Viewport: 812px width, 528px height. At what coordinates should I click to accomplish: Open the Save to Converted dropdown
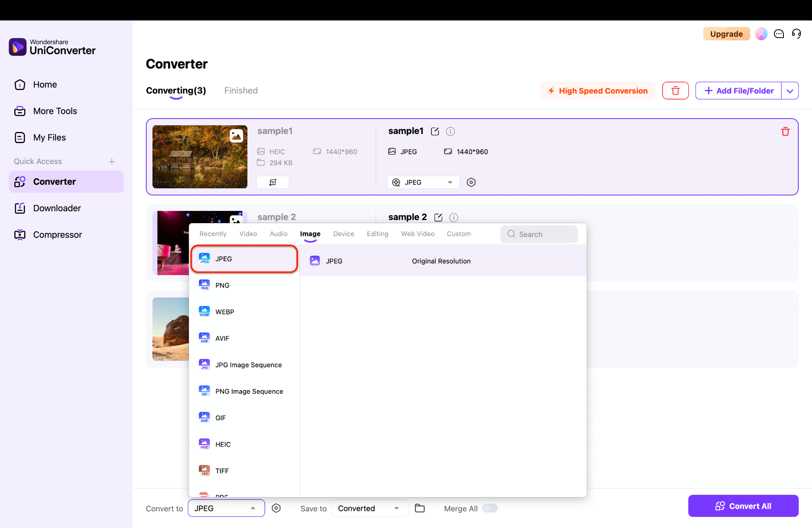(x=369, y=508)
